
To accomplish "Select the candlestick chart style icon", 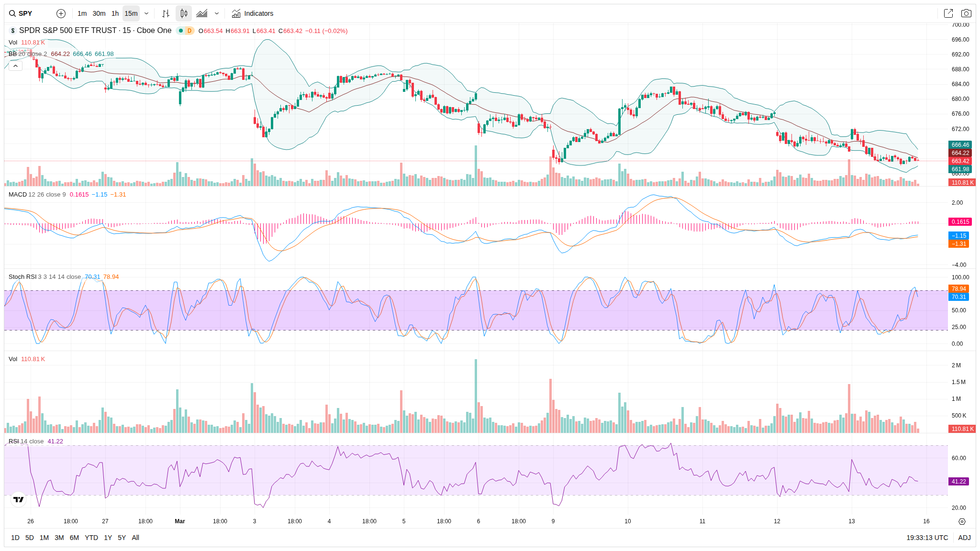I will click(184, 13).
